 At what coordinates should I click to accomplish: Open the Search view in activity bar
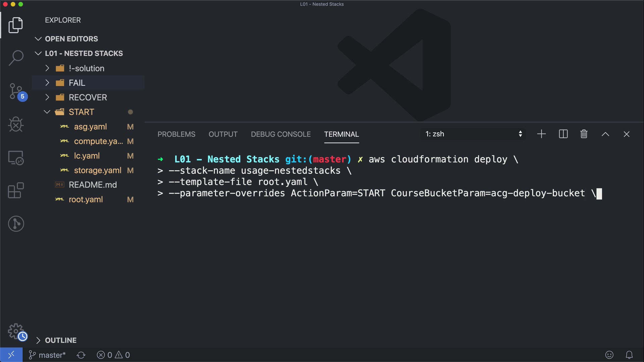coord(16,58)
